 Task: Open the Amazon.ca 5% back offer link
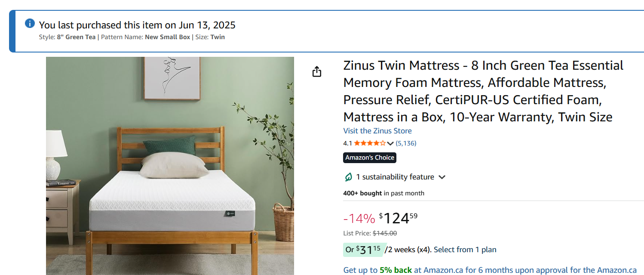(490, 270)
